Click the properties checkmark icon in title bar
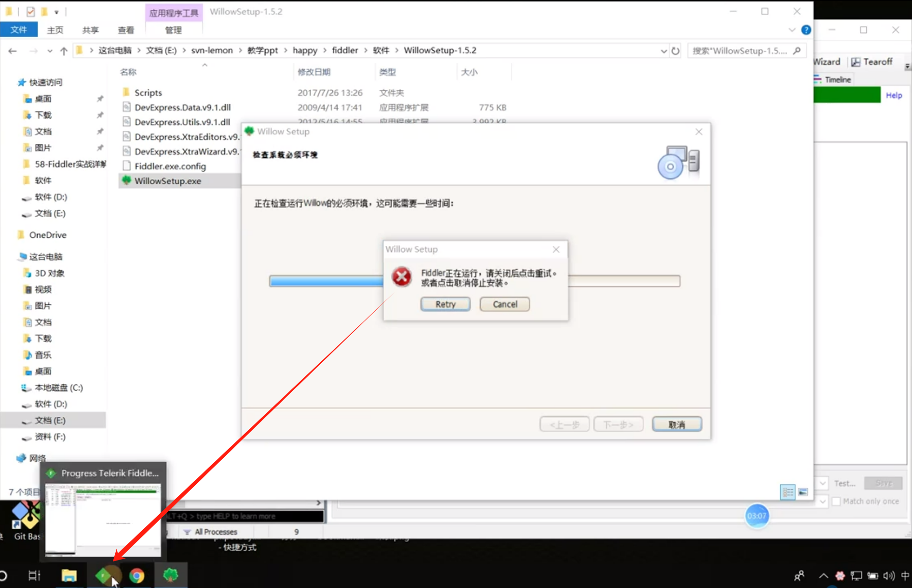The height and width of the screenshot is (588, 912). (30, 12)
